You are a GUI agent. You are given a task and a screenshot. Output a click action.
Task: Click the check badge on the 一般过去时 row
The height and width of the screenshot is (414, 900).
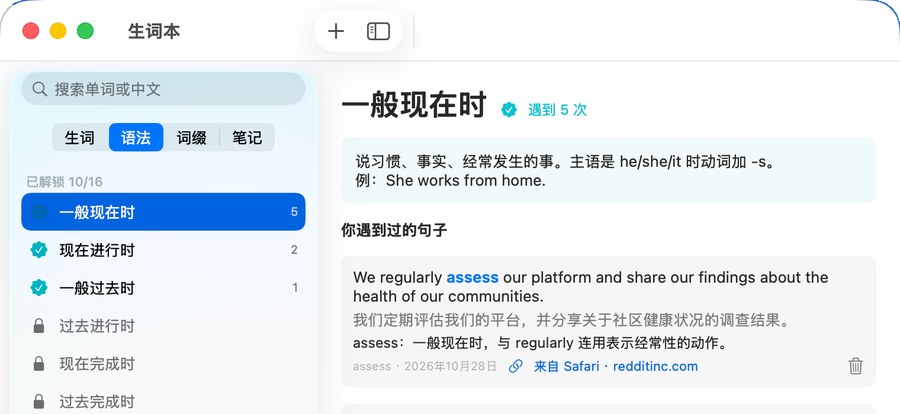pos(38,288)
